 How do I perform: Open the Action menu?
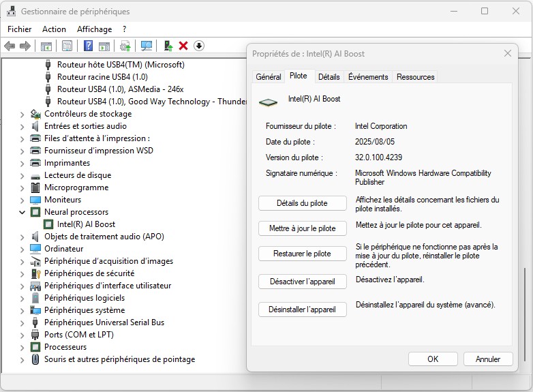pyautogui.click(x=54, y=29)
